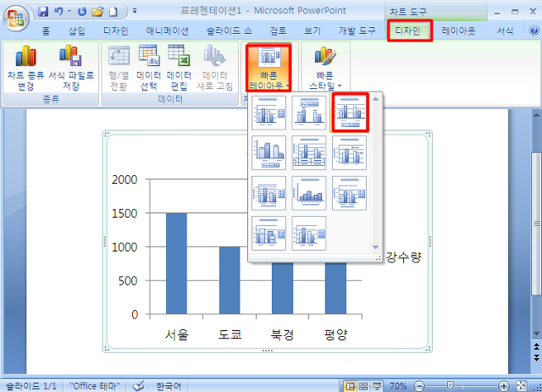Open a file using folder icon
Image resolution: width=542 pixels, height=392 pixels.
click(x=98, y=12)
